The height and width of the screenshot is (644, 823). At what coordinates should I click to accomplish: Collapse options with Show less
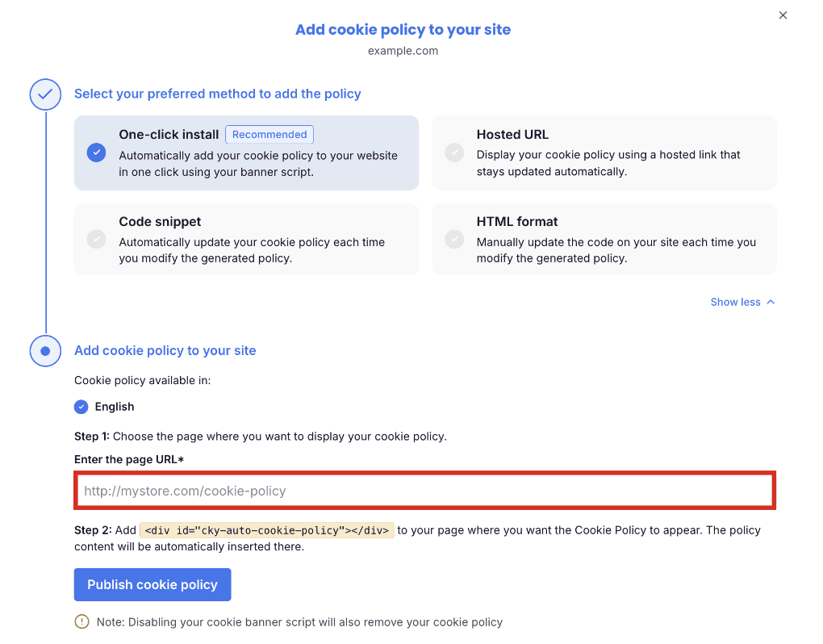735,302
